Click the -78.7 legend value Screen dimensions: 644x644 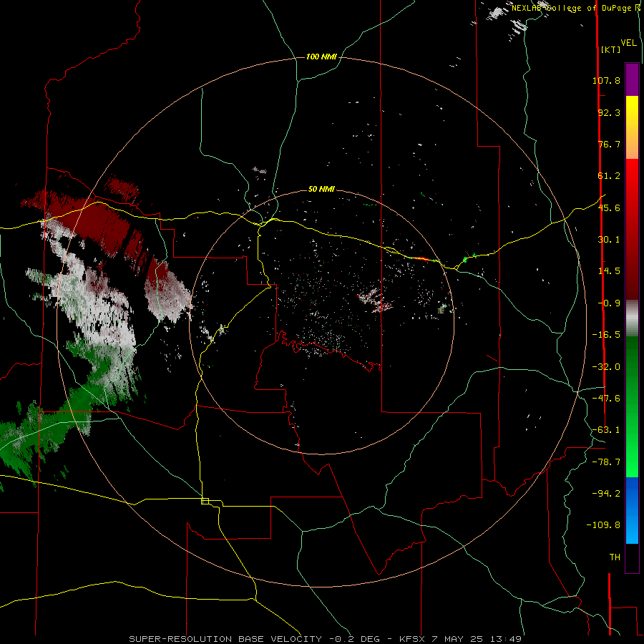tap(606, 462)
